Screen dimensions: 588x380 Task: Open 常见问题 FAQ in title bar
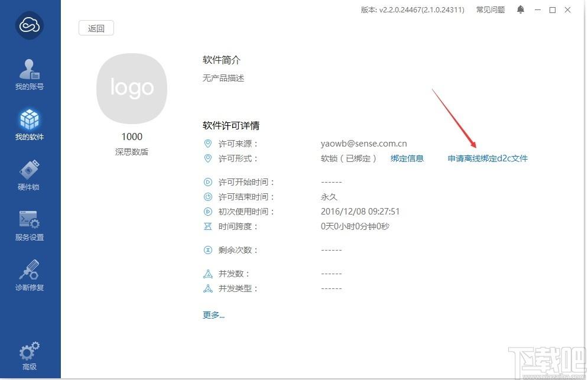coord(490,9)
